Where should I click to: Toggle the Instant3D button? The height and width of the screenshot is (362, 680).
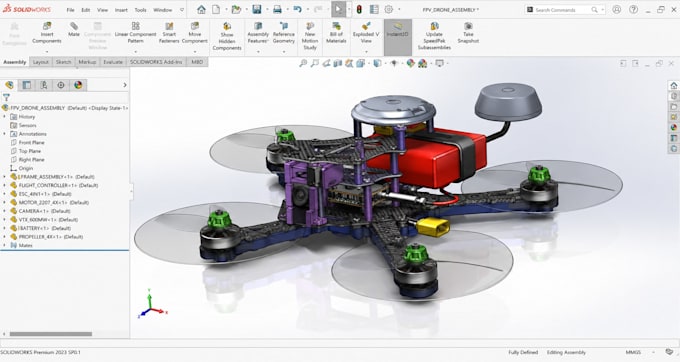coord(398,30)
